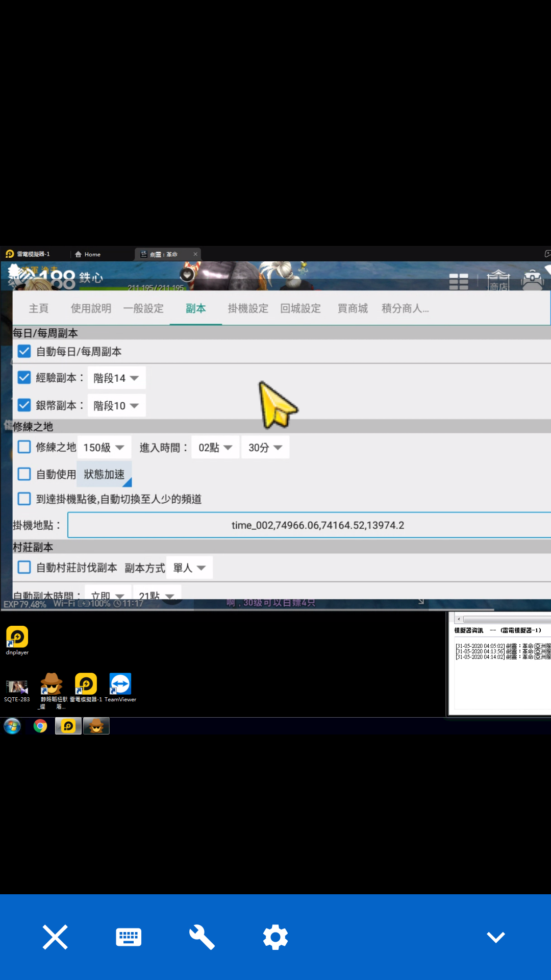Enable auto switch to less crowded channel
The width and height of the screenshot is (551, 980).
[24, 499]
